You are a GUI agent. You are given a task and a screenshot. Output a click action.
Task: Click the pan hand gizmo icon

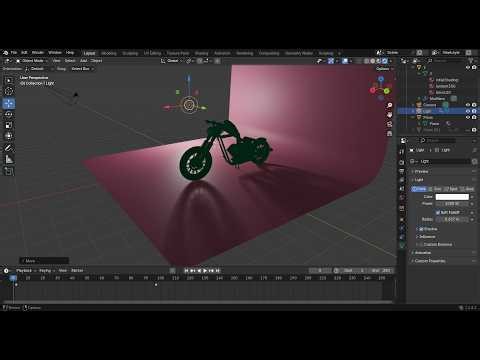(x=389, y=115)
